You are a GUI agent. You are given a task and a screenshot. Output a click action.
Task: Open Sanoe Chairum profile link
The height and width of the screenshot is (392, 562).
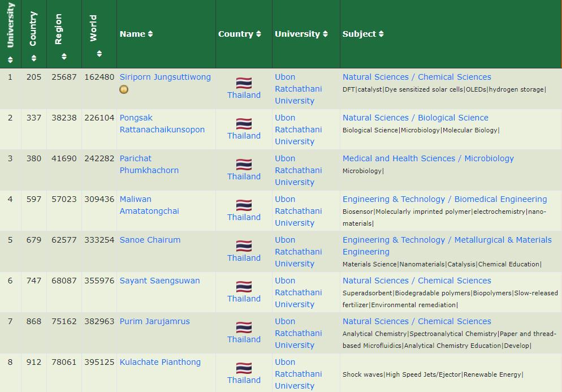pos(150,240)
